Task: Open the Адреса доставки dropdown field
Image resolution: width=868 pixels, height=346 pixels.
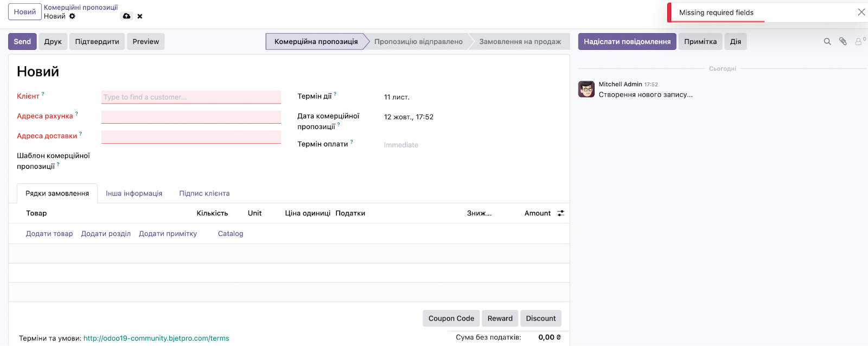Action: [191, 137]
